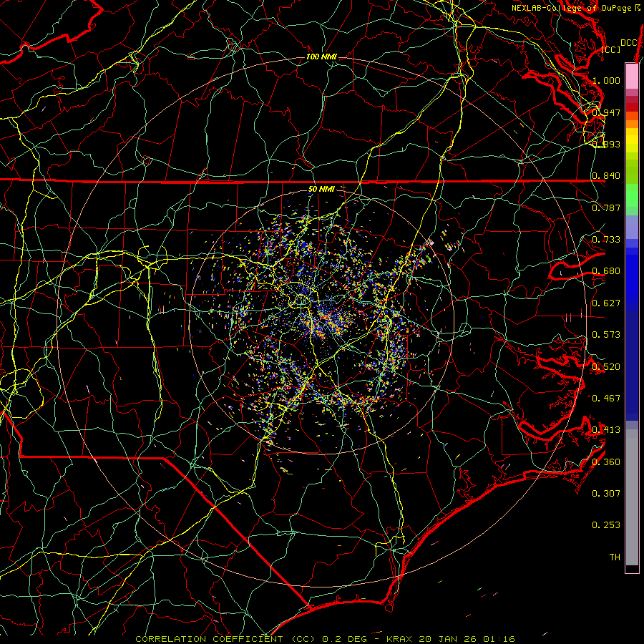Screen dimensions: 644x644
Task: Click the 0.253 legend value
Action: [606, 525]
